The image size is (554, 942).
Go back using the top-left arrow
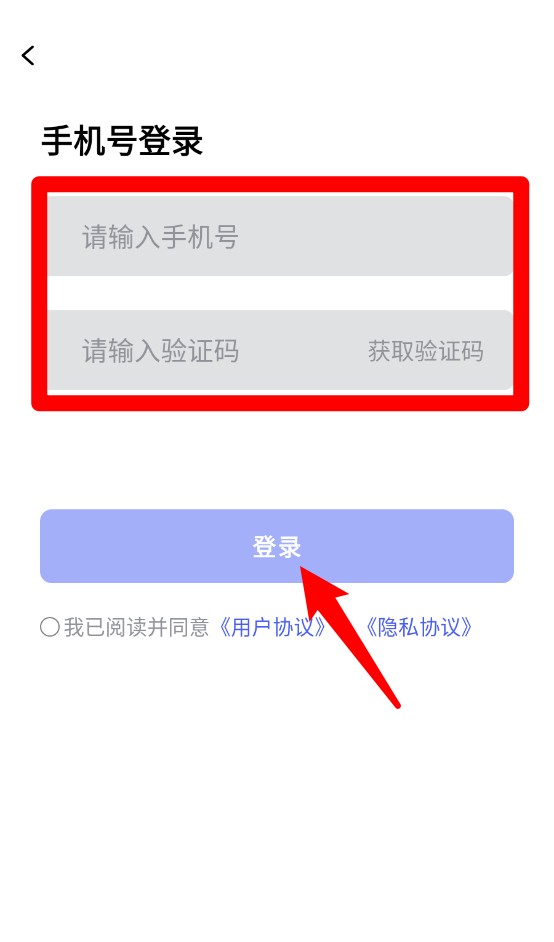click(28, 55)
